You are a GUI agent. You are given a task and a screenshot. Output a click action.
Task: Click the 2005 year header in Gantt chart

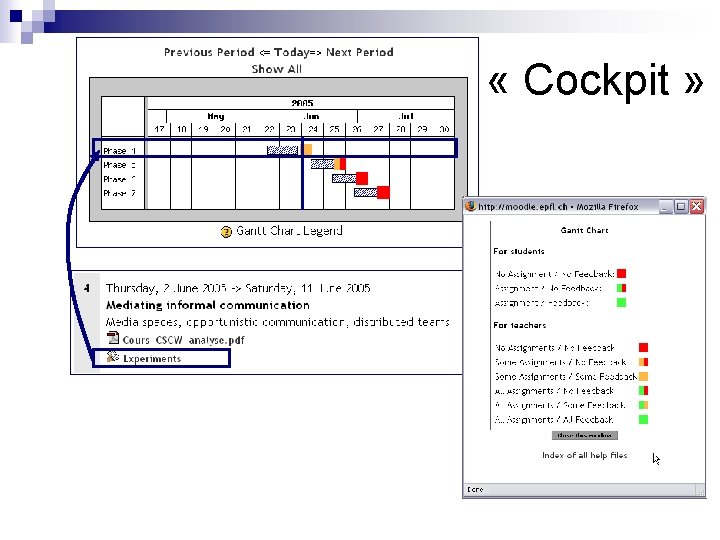tap(302, 103)
